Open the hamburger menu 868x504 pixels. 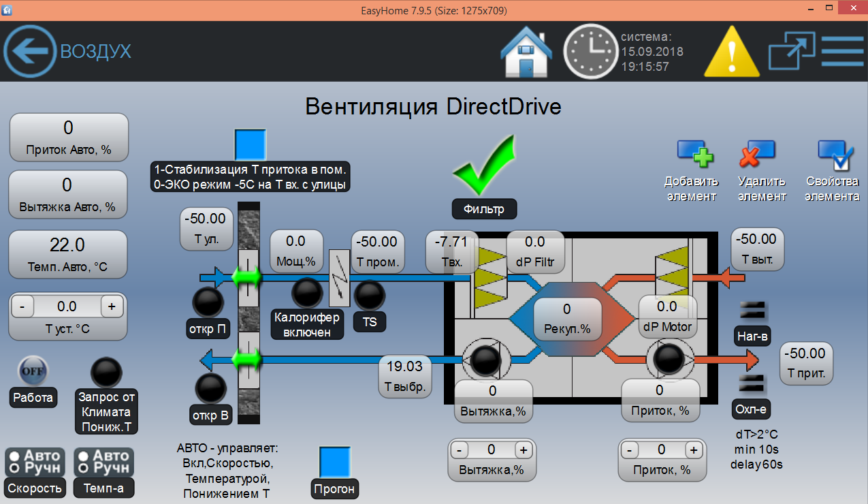click(x=843, y=51)
